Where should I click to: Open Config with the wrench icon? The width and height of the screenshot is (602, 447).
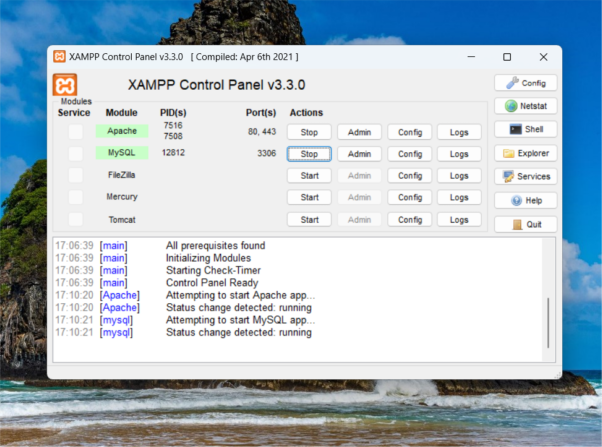[x=526, y=83]
